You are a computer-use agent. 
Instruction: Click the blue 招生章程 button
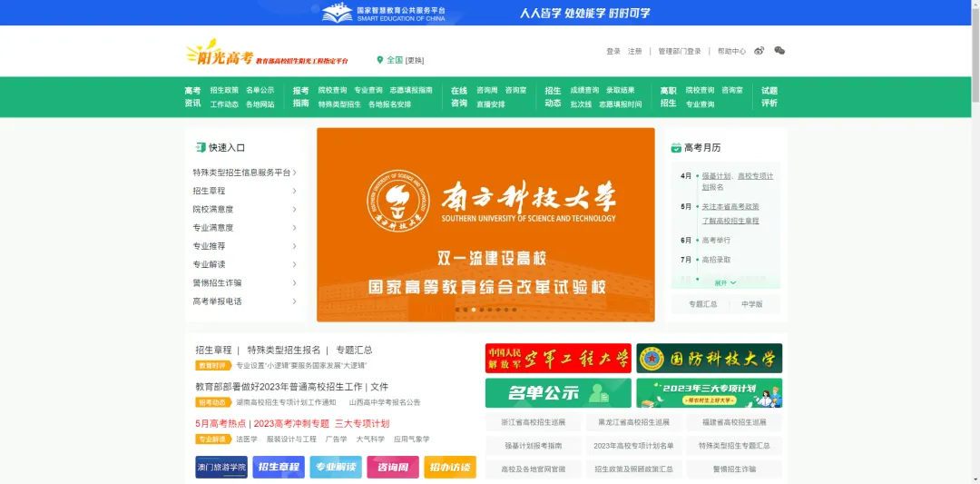pos(279,467)
